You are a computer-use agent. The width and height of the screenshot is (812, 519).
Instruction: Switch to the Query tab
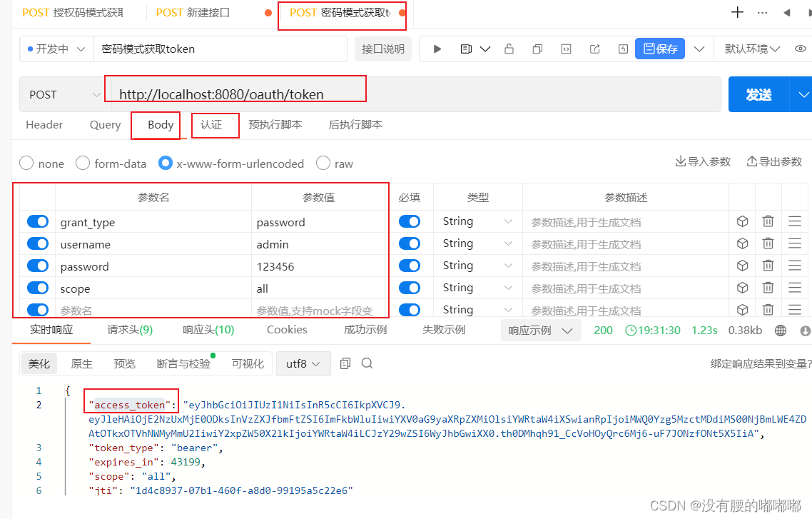click(105, 125)
